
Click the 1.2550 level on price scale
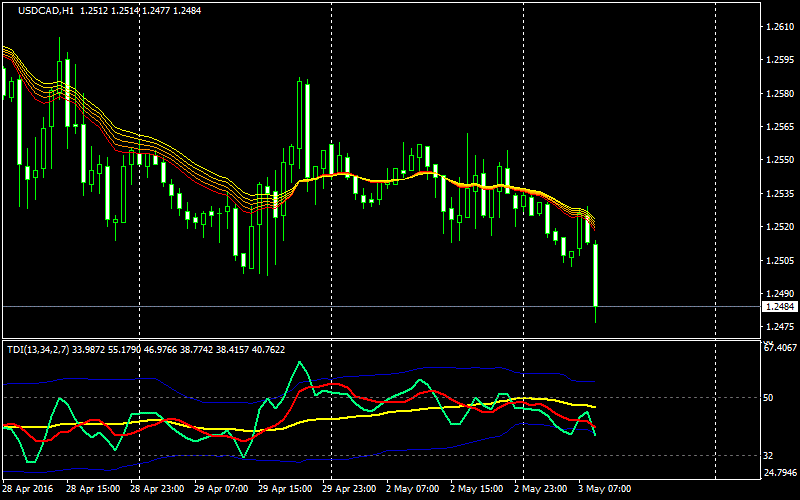(x=778, y=160)
